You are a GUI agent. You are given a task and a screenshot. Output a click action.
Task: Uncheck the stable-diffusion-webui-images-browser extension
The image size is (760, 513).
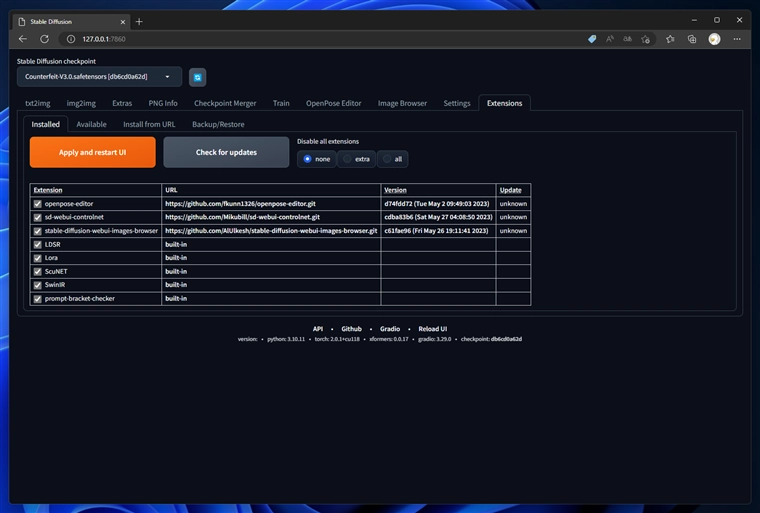[37, 231]
